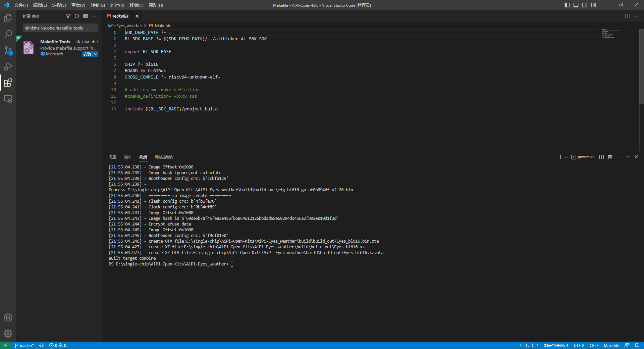
Task: Select the powershell terminal instance
Action: [x=583, y=157]
